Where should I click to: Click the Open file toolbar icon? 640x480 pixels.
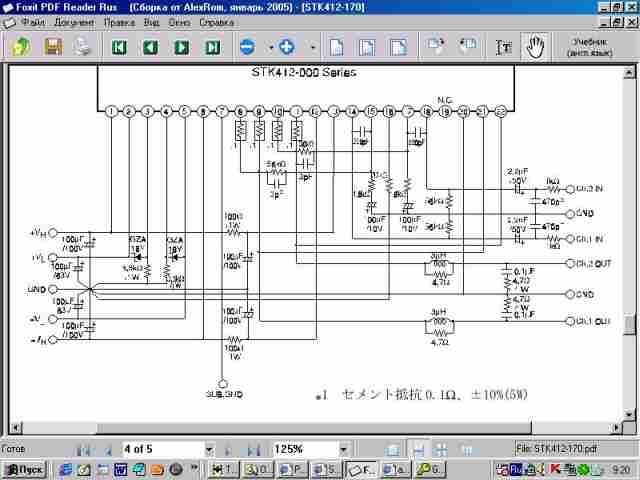click(20, 46)
